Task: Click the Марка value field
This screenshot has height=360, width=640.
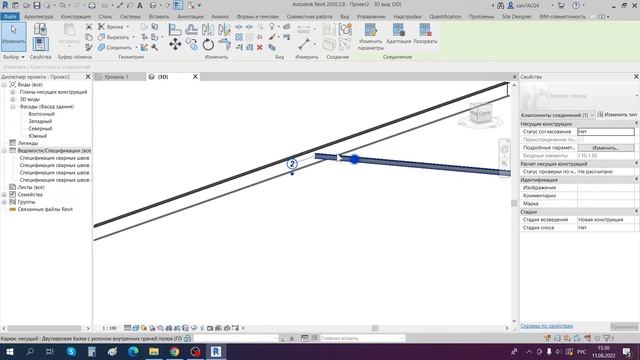Action: coord(606,203)
